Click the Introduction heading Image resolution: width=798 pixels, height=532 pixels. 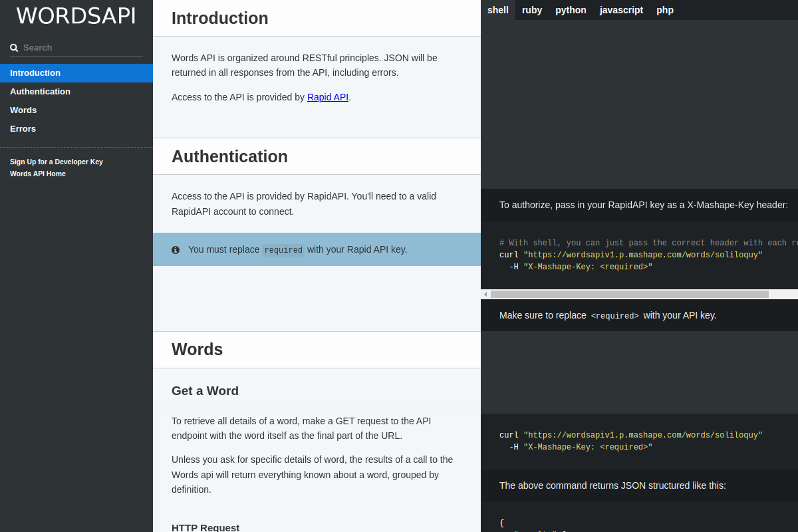[x=220, y=18]
